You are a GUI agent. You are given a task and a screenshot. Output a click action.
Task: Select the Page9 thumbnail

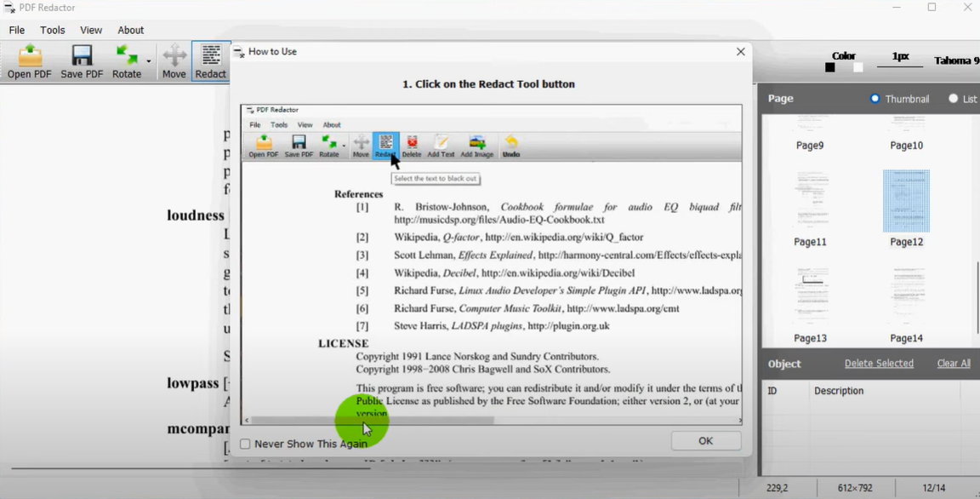809,133
